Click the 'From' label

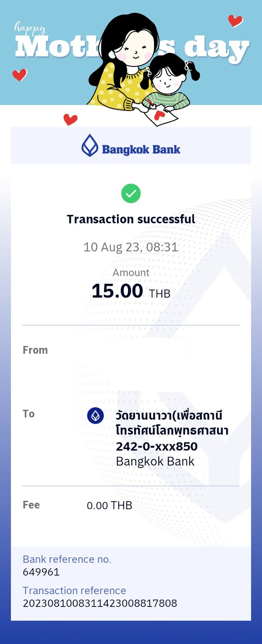tap(35, 350)
